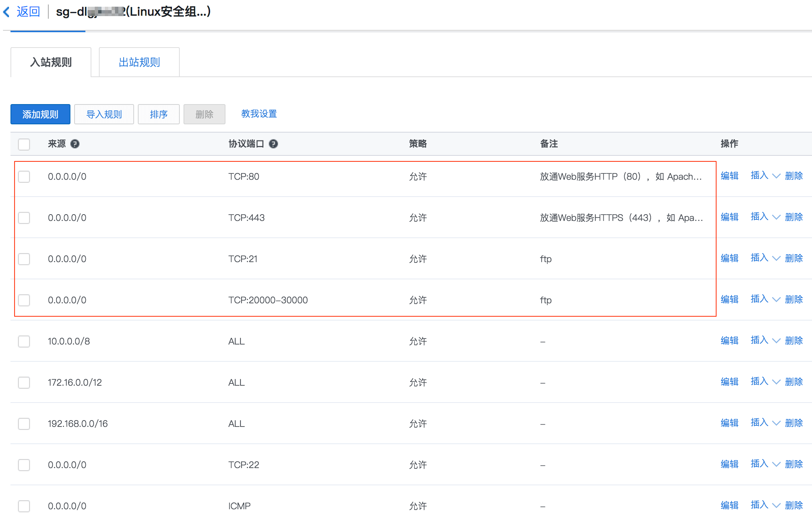Screen dimensions: 812x519
Task: Click the 策略 column header
Action: (418, 144)
